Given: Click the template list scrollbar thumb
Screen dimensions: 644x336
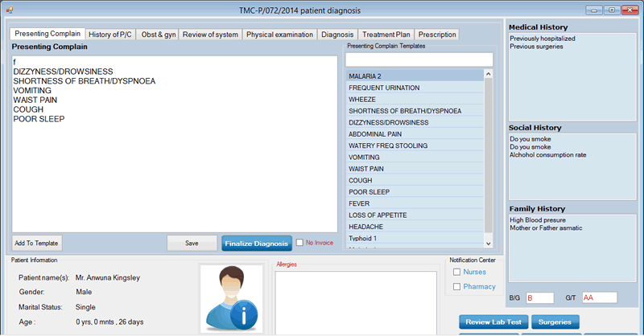Looking at the screenshot, I should pos(489,155).
